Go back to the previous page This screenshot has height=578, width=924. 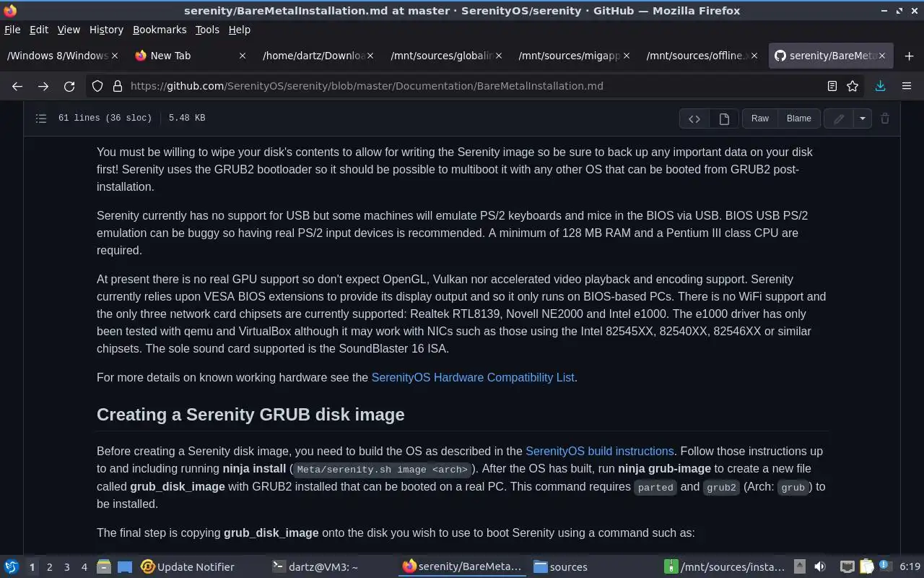(17, 86)
